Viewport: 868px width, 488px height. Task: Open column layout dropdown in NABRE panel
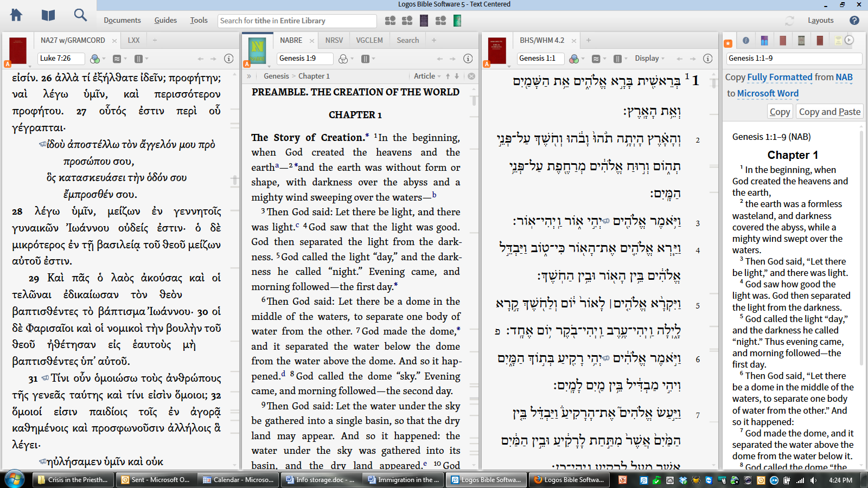pyautogui.click(x=368, y=59)
